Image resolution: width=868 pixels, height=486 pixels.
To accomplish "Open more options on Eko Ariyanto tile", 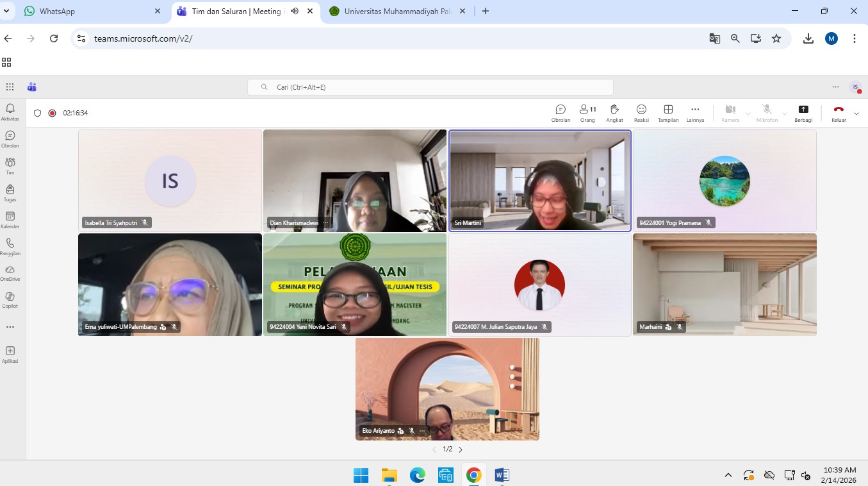I will pyautogui.click(x=422, y=431).
